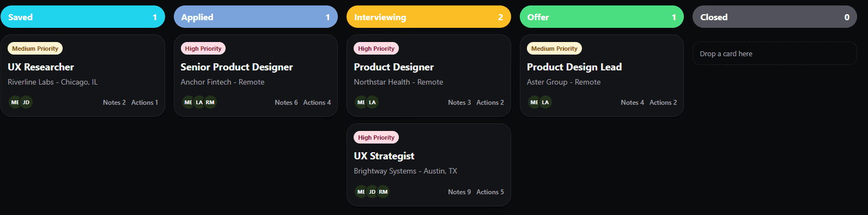Open the UX Researcher card title
This screenshot has width=868, height=215.
click(41, 67)
